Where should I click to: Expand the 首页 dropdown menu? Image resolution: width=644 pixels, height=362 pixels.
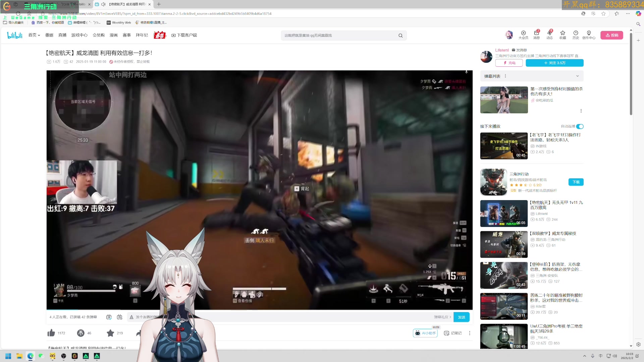[x=34, y=35]
